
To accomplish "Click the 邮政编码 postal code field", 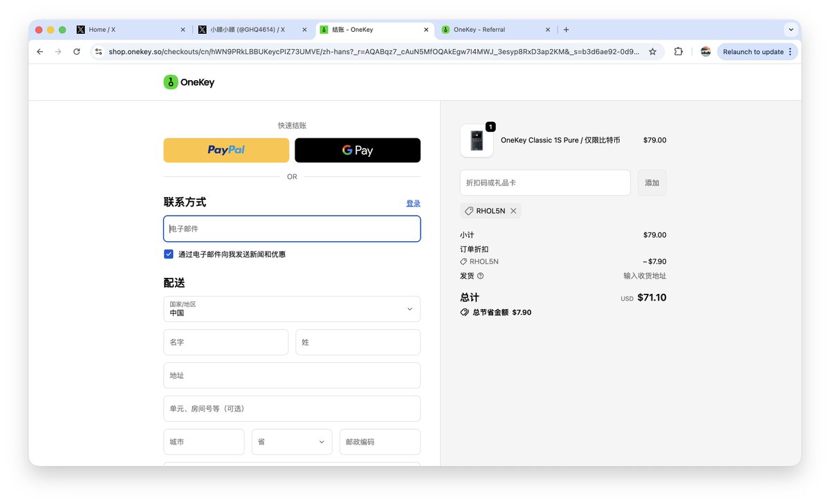I will pos(380,442).
